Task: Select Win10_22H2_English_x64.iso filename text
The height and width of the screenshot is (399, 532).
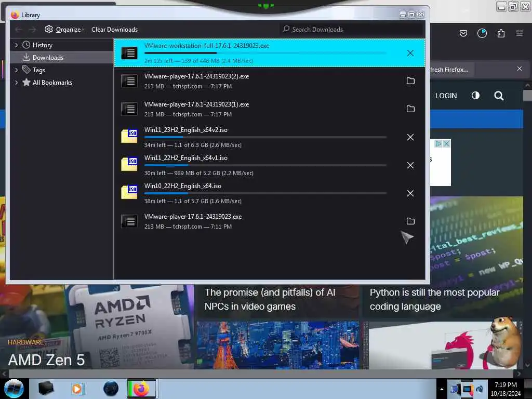Action: 182,186
